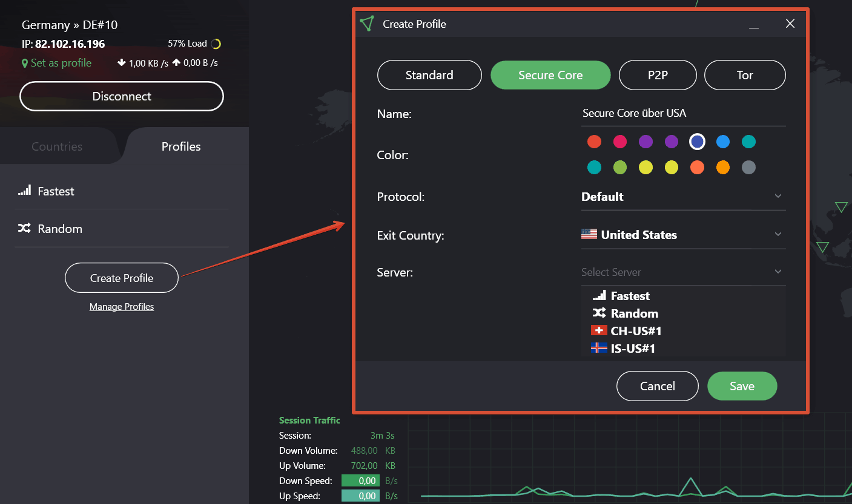The width and height of the screenshot is (852, 504).
Task: Choose server IS-US#1
Action: point(683,349)
